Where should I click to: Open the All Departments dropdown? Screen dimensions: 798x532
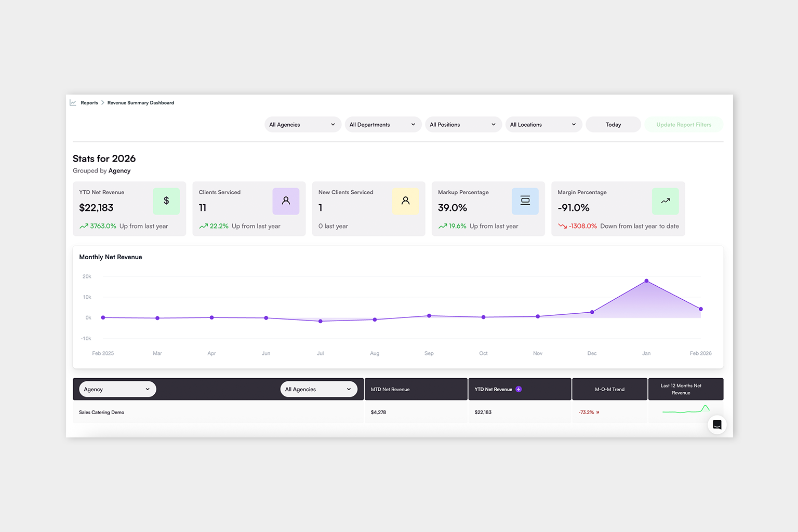point(383,125)
